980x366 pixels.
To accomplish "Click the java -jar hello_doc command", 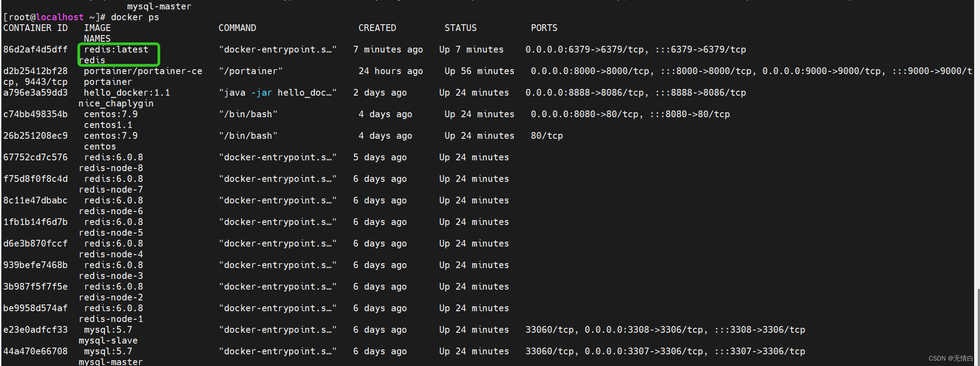I will 278,93.
